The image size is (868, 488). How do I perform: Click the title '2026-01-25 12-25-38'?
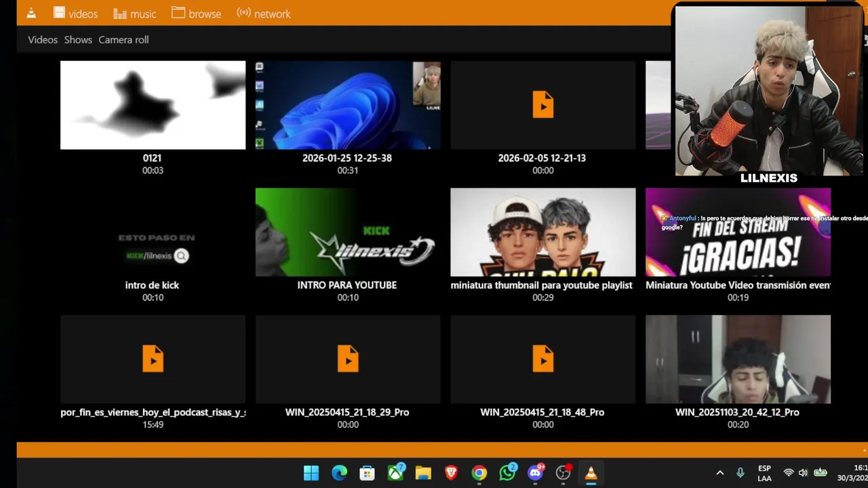[347, 158]
